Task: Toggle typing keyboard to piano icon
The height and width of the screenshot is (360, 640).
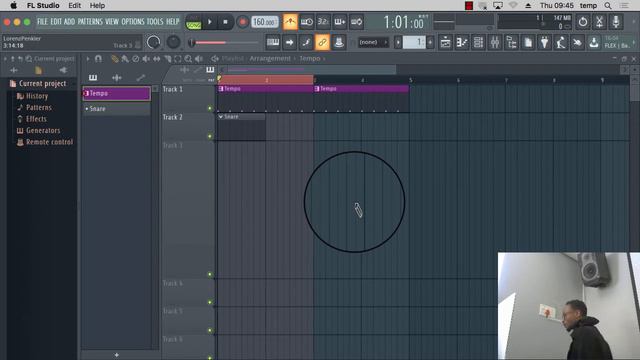Action: coord(273,42)
